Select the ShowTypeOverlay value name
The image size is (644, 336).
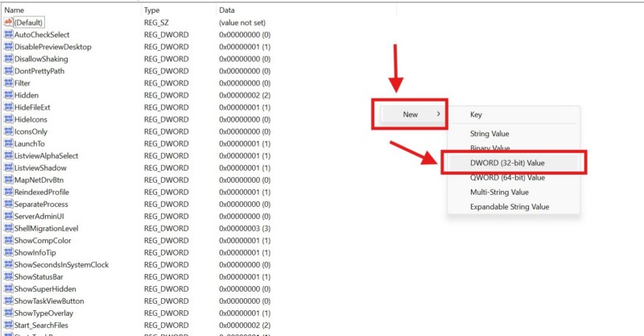(x=44, y=313)
